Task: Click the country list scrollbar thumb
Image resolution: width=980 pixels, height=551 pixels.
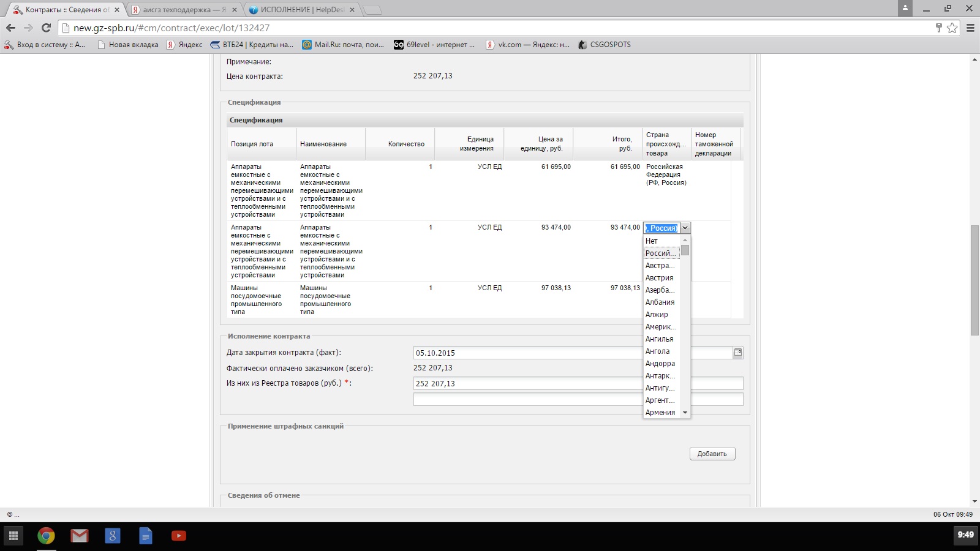Action: click(x=685, y=250)
